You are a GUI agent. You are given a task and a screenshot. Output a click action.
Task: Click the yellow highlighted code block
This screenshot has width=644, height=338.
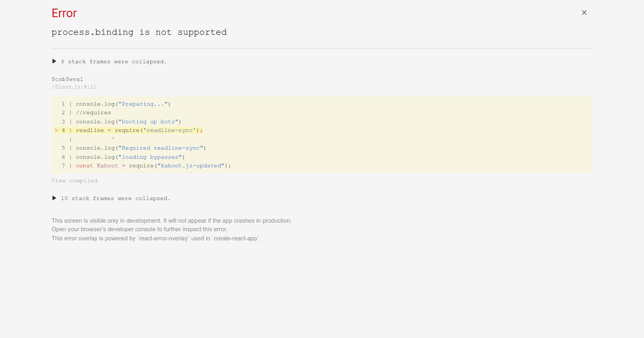pyautogui.click(x=322, y=134)
